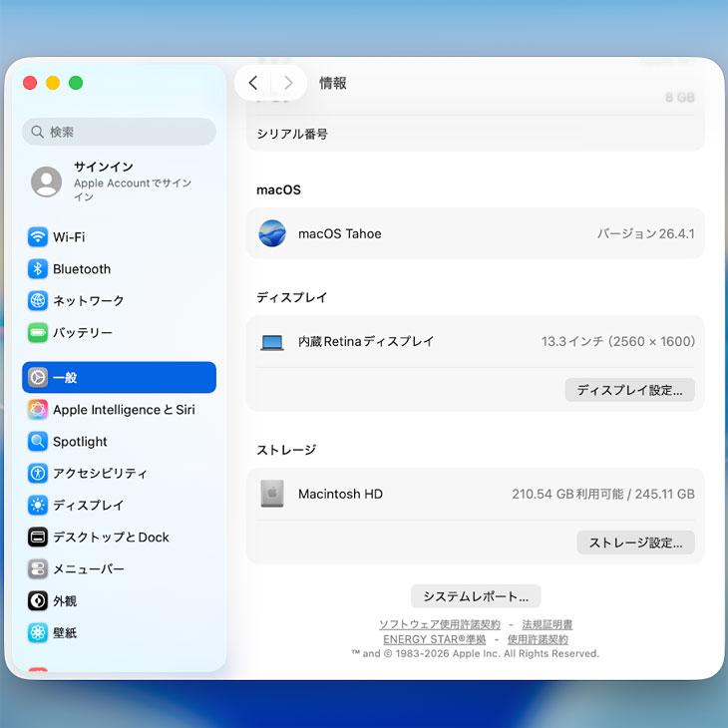Open ディスプレイ設定... button
Image resolution: width=728 pixels, height=728 pixels.
[x=629, y=390]
